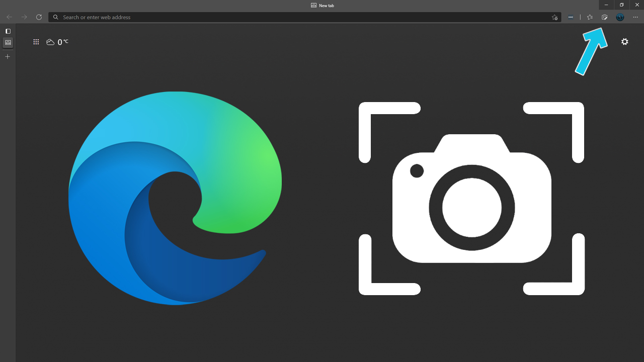Add a new tab with plus
Screen dimensions: 644x362
point(8,56)
